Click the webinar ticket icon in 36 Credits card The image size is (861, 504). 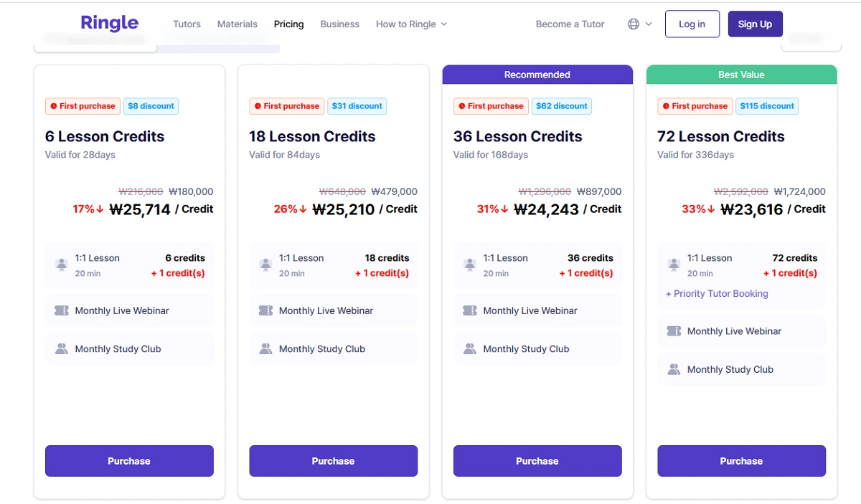(x=470, y=310)
